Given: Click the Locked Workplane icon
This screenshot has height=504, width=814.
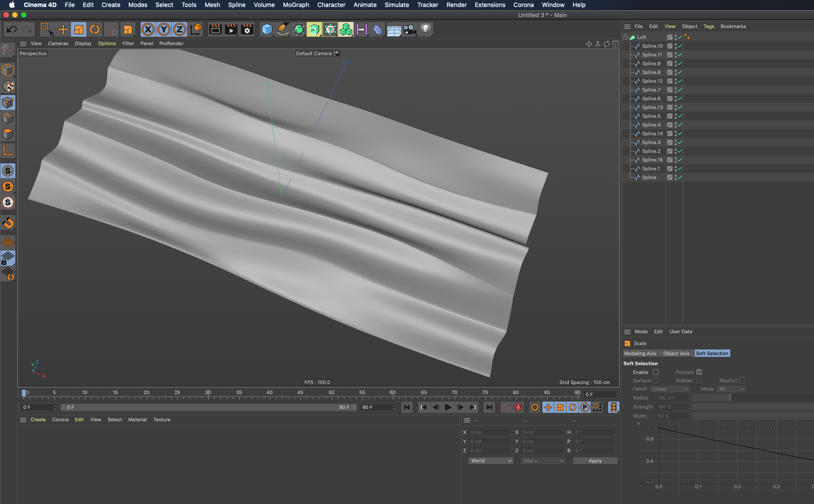Looking at the screenshot, I should click(x=8, y=258).
